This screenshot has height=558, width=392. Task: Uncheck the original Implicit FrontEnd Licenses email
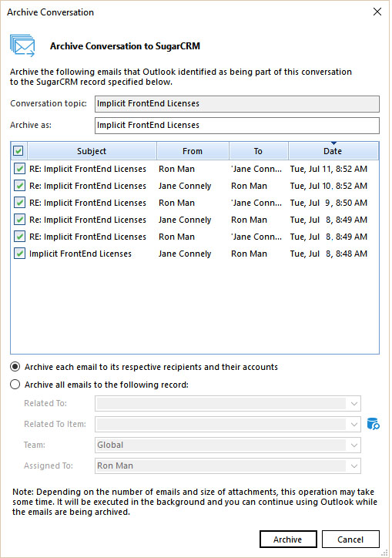click(x=19, y=254)
